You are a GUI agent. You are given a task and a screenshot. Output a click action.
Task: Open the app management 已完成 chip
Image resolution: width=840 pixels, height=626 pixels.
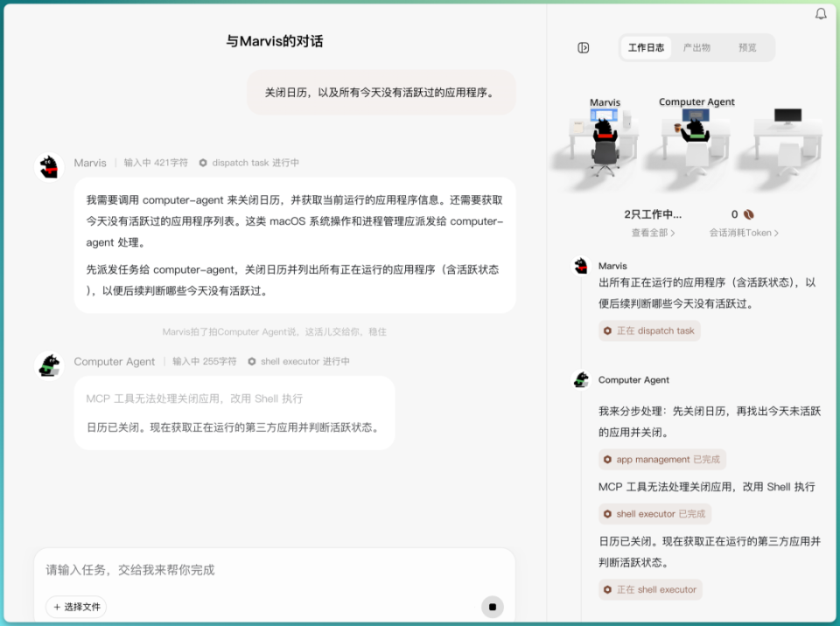[662, 460]
